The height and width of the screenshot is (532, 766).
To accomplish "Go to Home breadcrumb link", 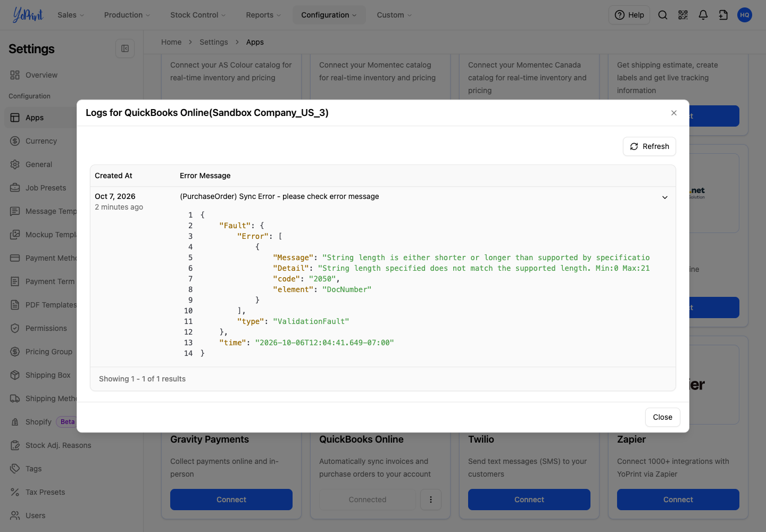I will (171, 42).
